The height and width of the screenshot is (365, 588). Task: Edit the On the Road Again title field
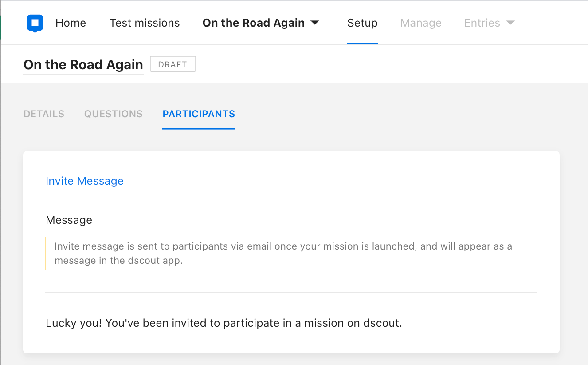pos(83,65)
